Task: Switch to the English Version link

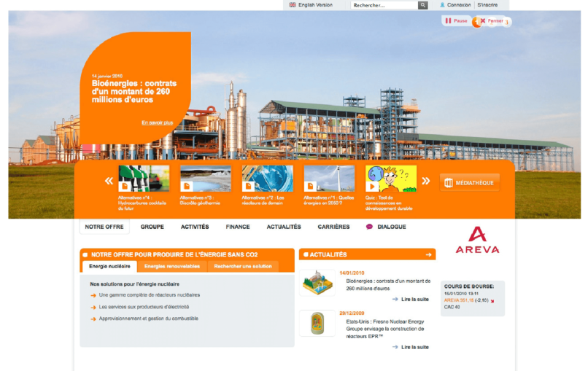Action: coord(315,5)
